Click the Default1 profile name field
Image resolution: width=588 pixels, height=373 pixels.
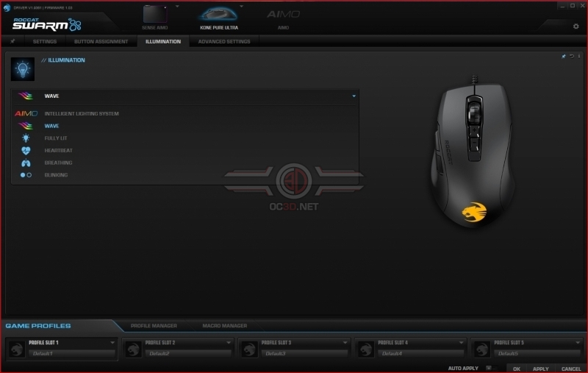pos(71,353)
